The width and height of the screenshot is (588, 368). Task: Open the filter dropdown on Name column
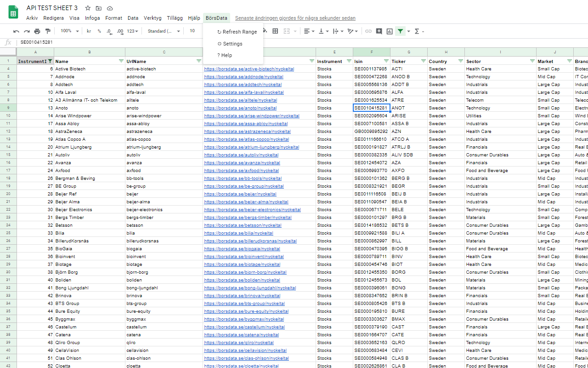click(121, 61)
